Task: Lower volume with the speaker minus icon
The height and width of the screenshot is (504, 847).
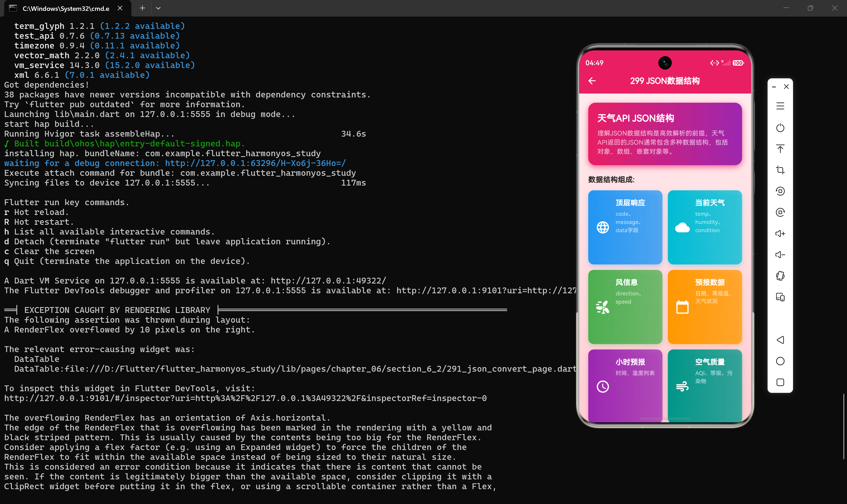Action: pyautogui.click(x=780, y=255)
